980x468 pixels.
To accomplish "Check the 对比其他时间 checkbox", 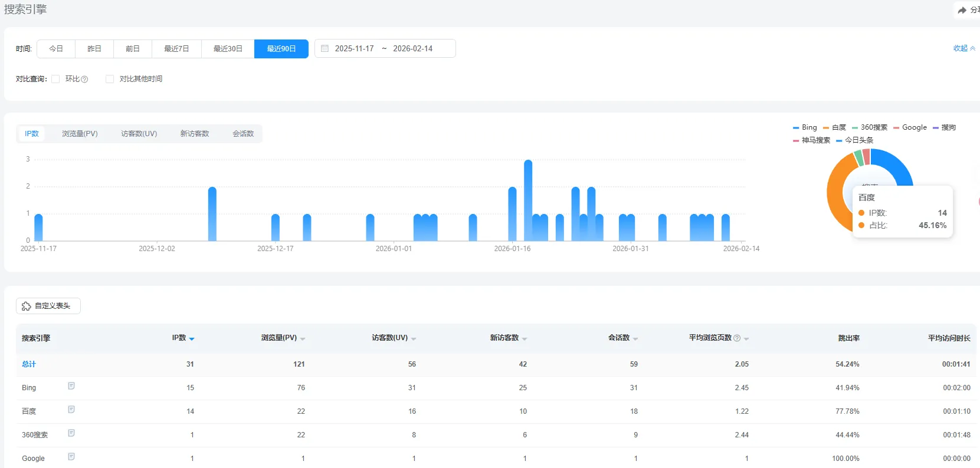I will pos(110,79).
